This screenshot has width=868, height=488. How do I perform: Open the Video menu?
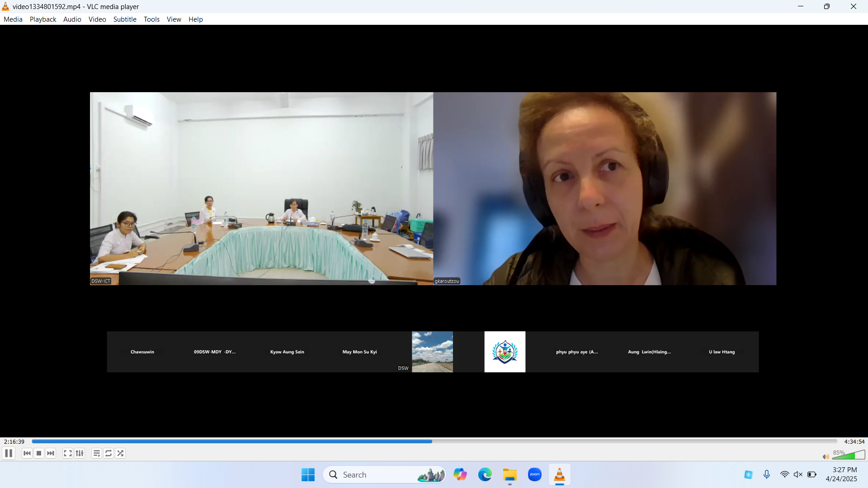coord(97,19)
